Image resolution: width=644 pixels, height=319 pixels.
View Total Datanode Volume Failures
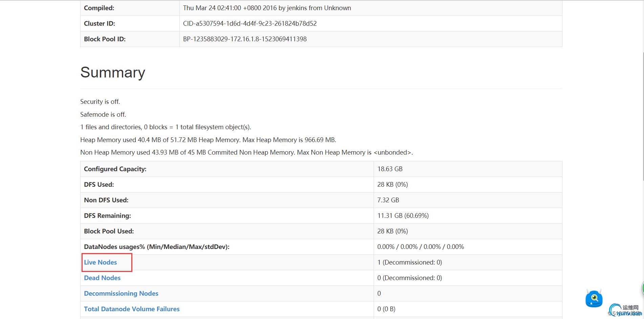pos(132,309)
